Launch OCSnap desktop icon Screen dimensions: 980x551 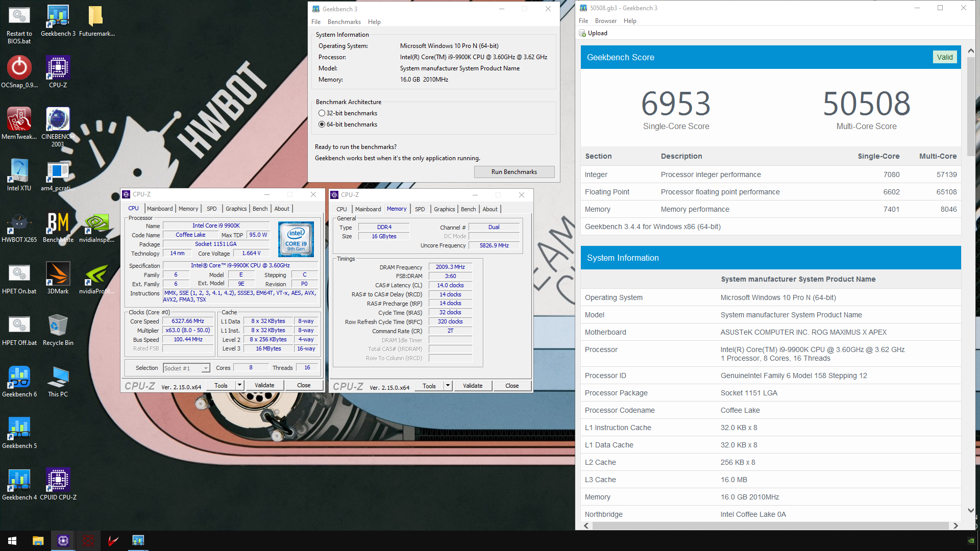tap(19, 72)
